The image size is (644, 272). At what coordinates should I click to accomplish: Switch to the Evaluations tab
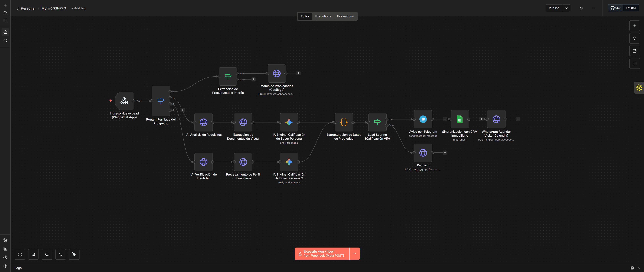click(345, 16)
